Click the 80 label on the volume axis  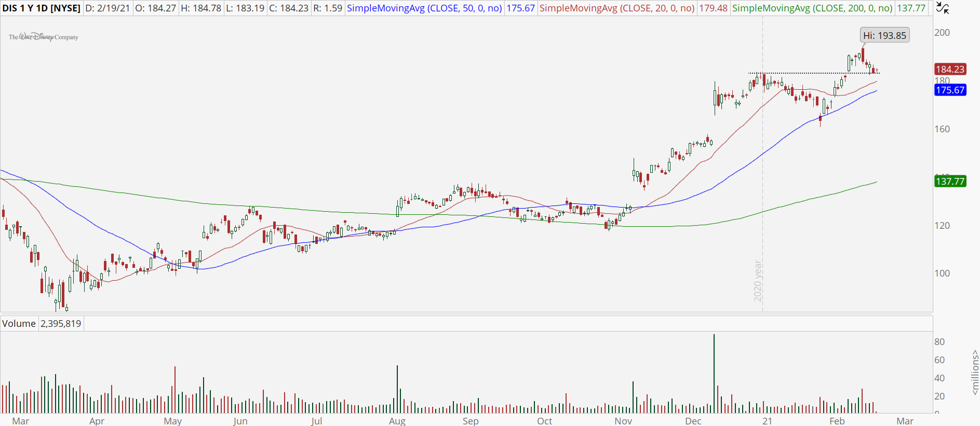(x=939, y=342)
